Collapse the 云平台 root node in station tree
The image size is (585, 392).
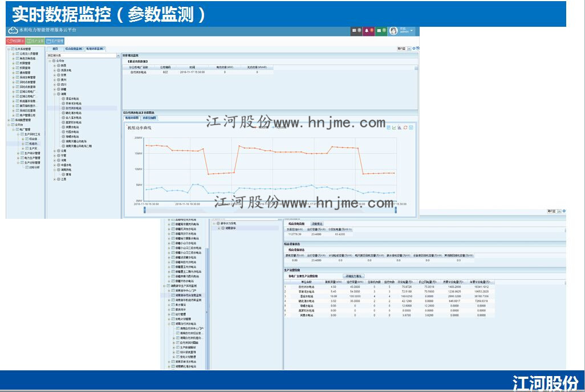pyautogui.click(x=50, y=61)
